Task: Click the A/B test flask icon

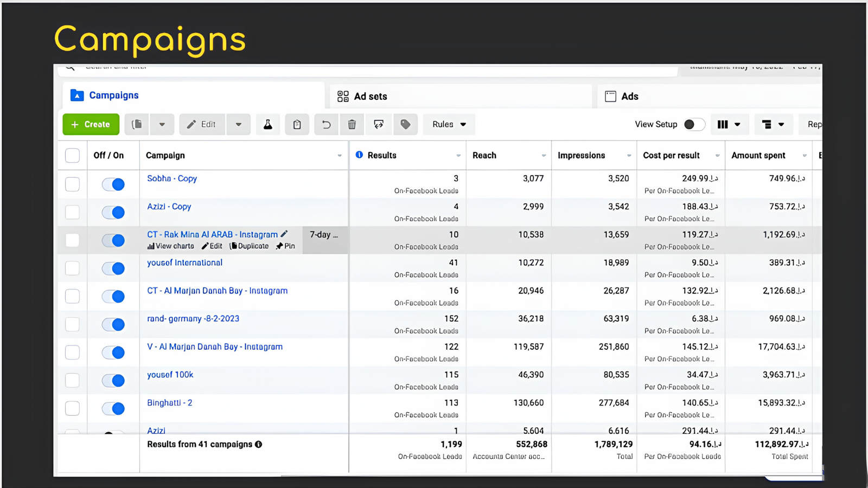Action: 268,125
